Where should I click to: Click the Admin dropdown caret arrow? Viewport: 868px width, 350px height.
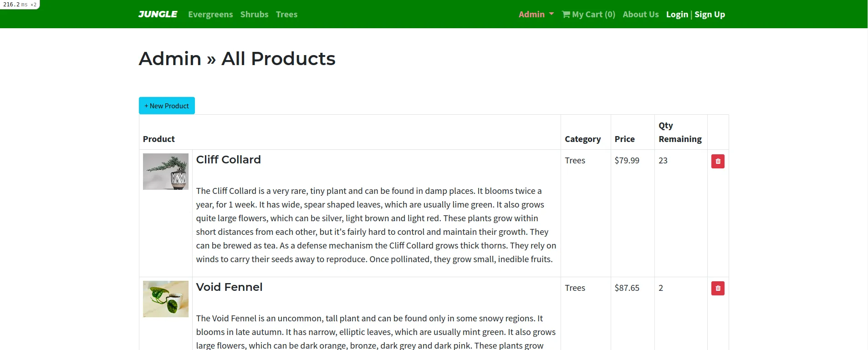(551, 14)
